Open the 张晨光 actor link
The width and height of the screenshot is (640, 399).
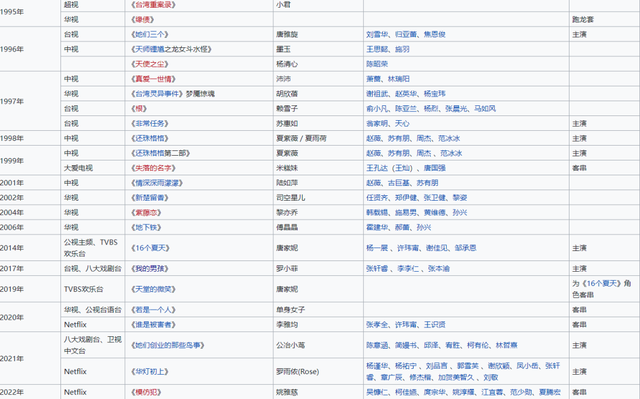(x=456, y=109)
